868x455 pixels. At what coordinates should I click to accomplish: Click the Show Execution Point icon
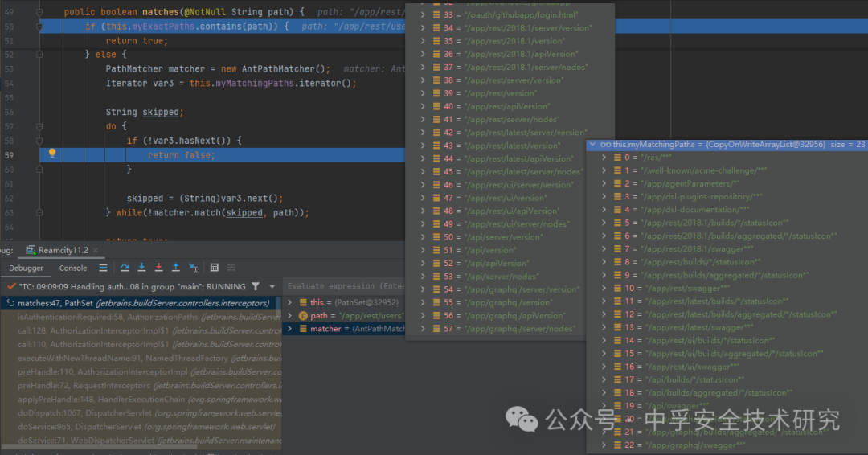tap(103, 268)
